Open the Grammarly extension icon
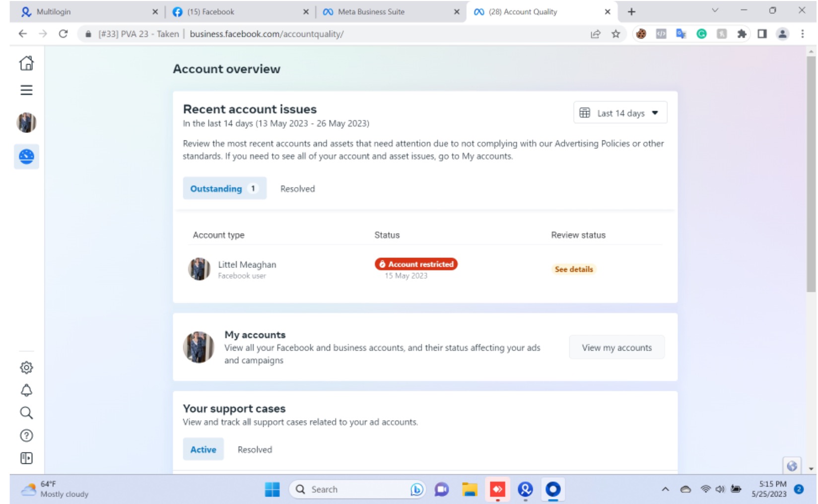The image size is (818, 504). (701, 34)
